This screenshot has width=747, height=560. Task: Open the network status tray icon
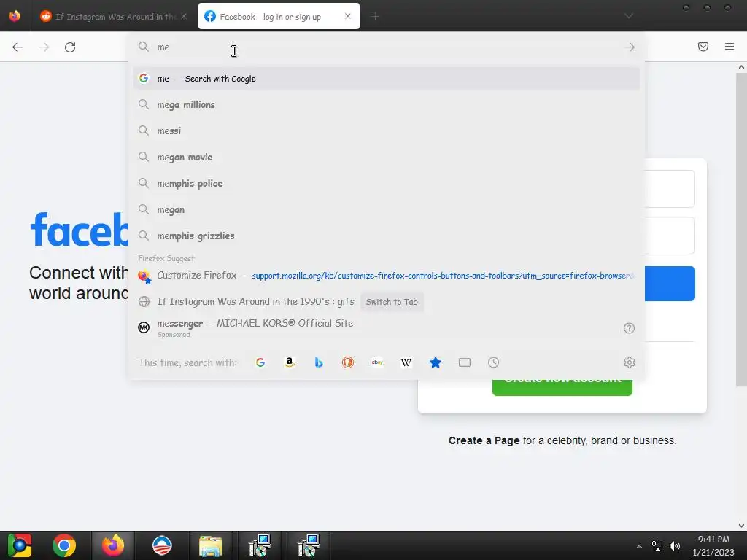point(657,546)
